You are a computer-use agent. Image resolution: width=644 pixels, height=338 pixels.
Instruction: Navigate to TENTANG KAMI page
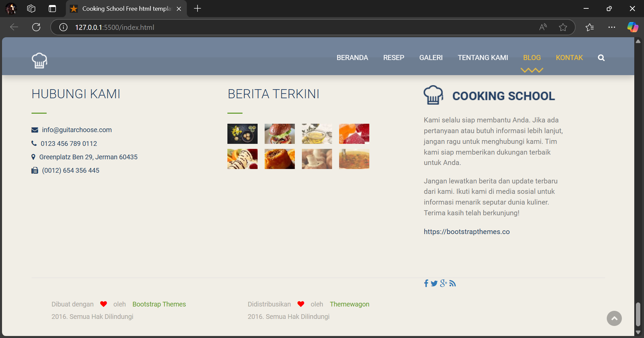click(483, 58)
